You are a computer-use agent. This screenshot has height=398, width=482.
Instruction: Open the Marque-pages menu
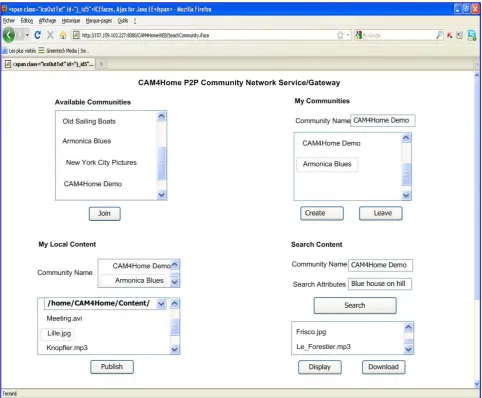(x=99, y=21)
